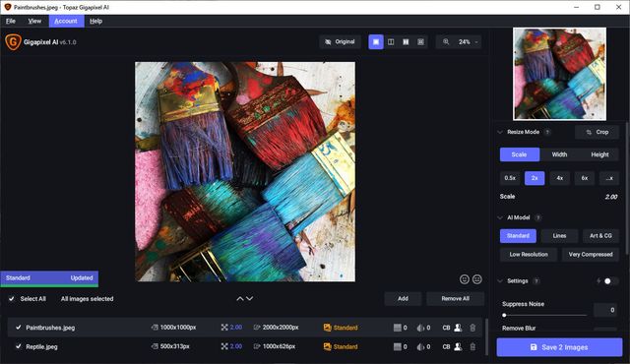Switch to side-by-side view icon
Screen dimensions: 630x364
click(406, 41)
